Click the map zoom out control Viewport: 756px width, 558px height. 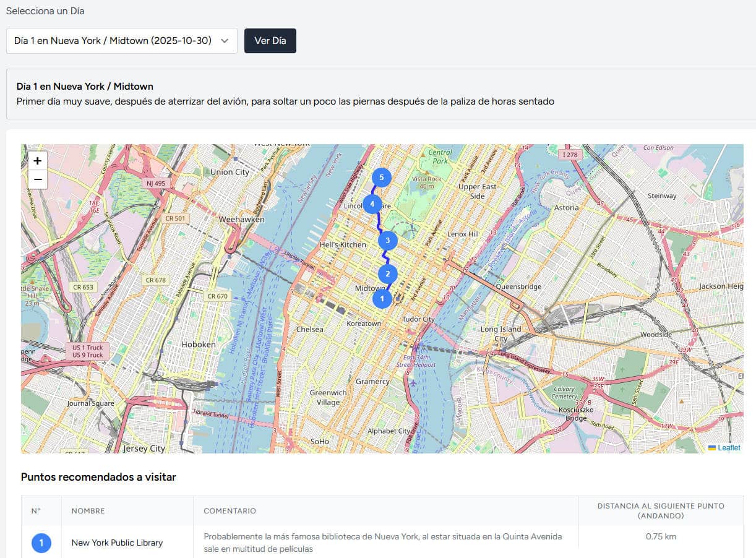37,179
